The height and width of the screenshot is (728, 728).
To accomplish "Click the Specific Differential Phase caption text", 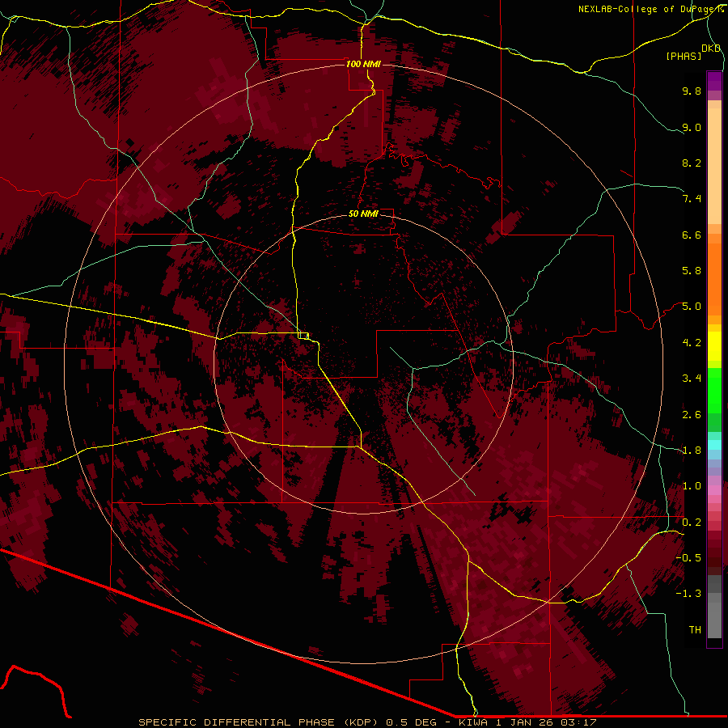I will point(367,722).
